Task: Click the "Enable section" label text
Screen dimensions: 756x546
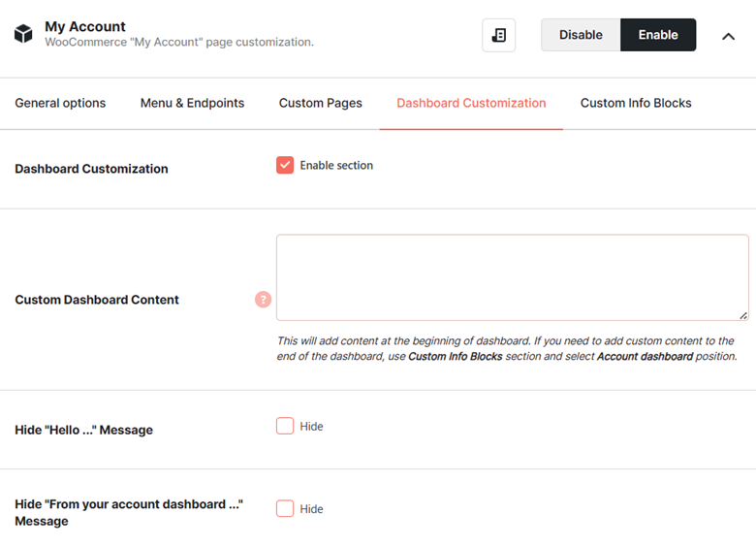Action: [x=336, y=166]
